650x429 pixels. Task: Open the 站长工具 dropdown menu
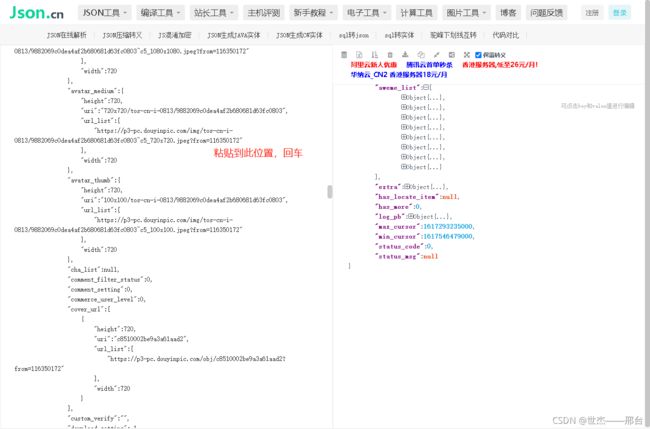pyautogui.click(x=214, y=13)
